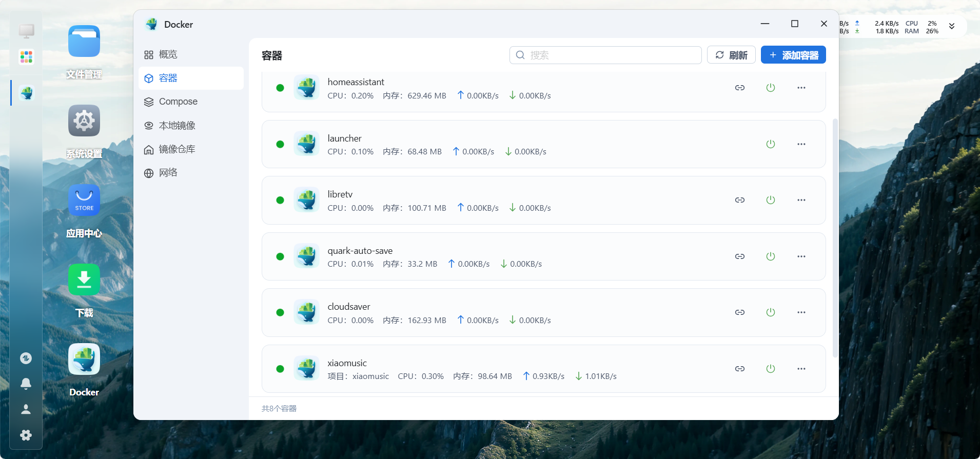980x459 pixels.
Task: Click the 629.46 MB memory value
Action: (427, 96)
